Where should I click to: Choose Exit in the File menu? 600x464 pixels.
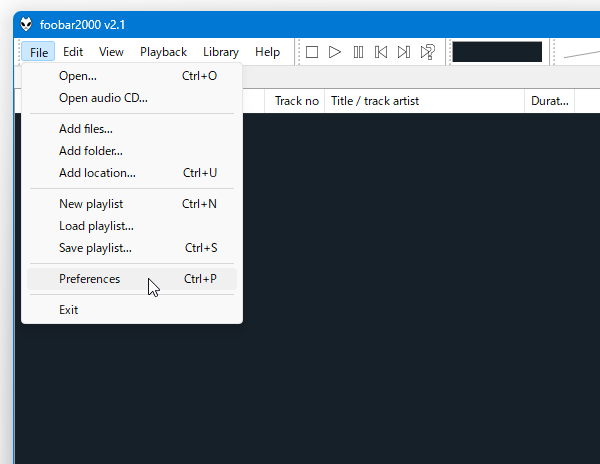click(x=132, y=310)
